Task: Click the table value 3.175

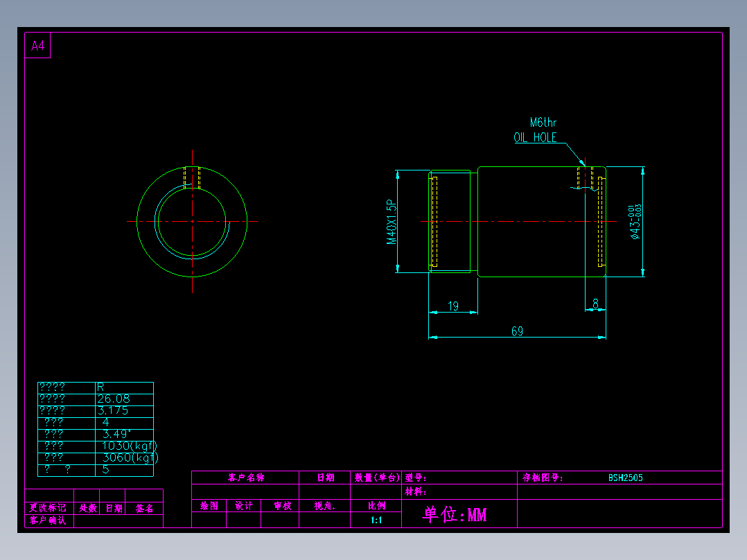Action: [113, 410]
